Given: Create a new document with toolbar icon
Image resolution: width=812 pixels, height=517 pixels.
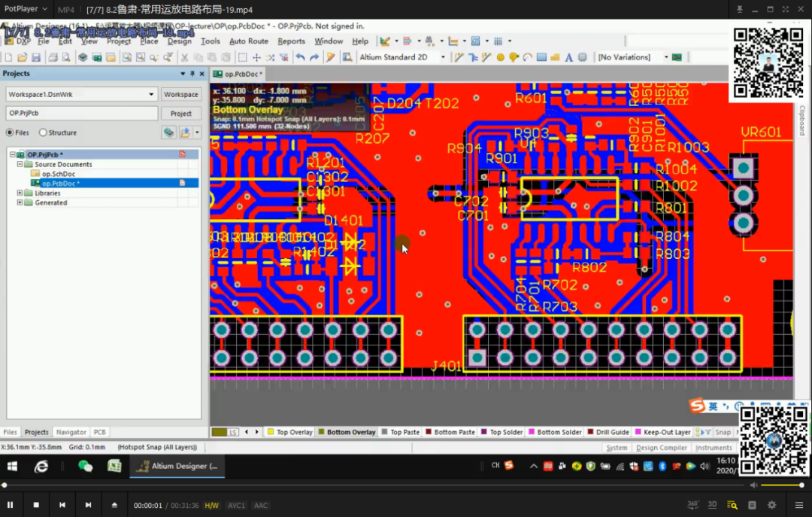Looking at the screenshot, I should click(8, 57).
